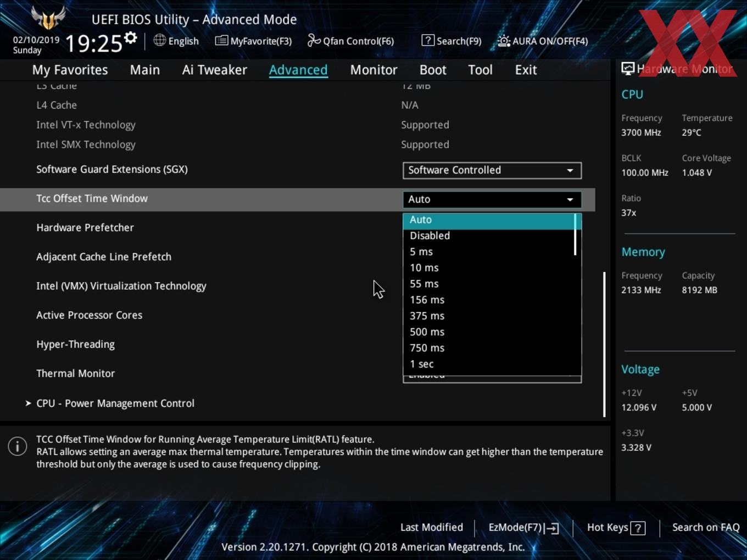Open Search on FAQ link
The height and width of the screenshot is (560, 747).
point(706,528)
